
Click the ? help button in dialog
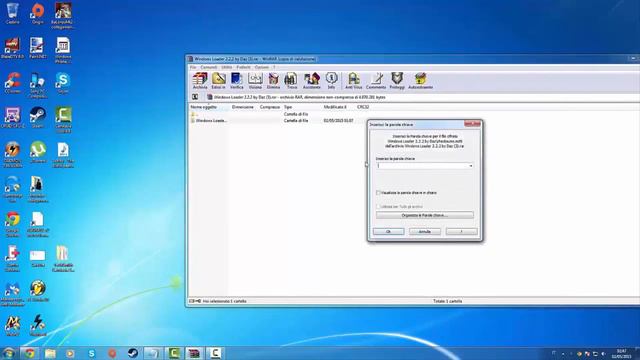[462, 231]
